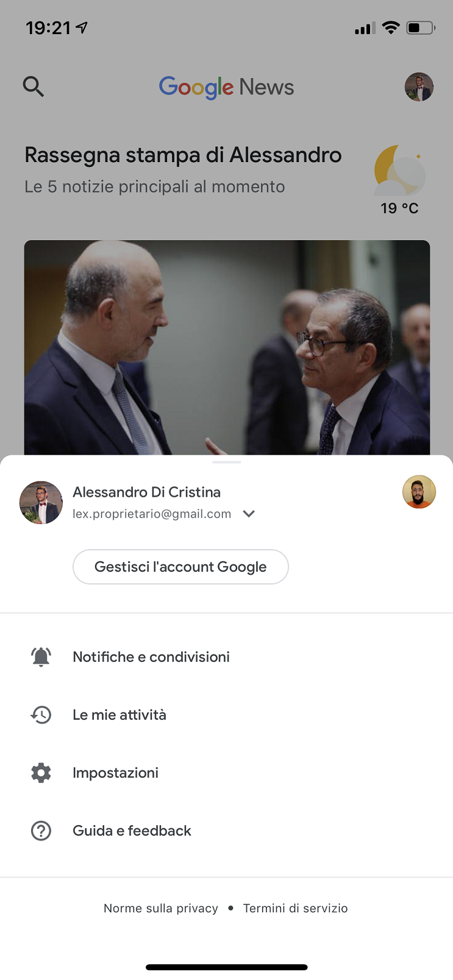Viewport: 453px width, 980px height.
Task: Expand the account list chevron
Action: point(249,514)
